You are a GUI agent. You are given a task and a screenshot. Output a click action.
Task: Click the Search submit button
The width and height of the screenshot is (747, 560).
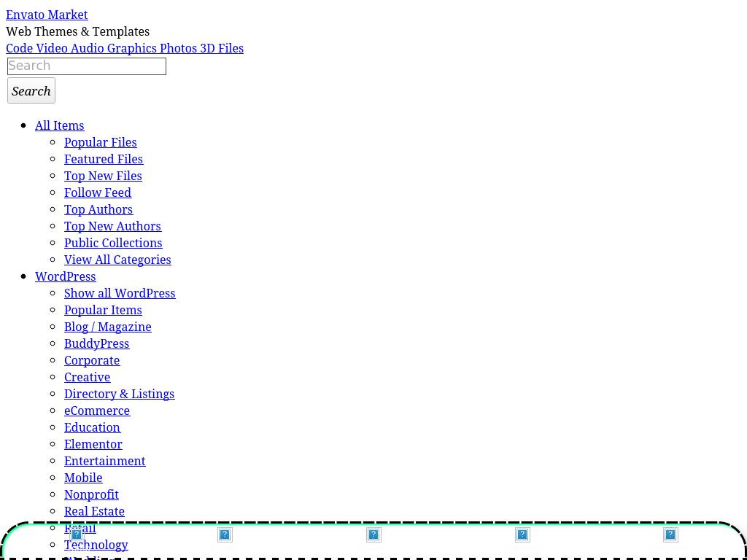click(31, 90)
